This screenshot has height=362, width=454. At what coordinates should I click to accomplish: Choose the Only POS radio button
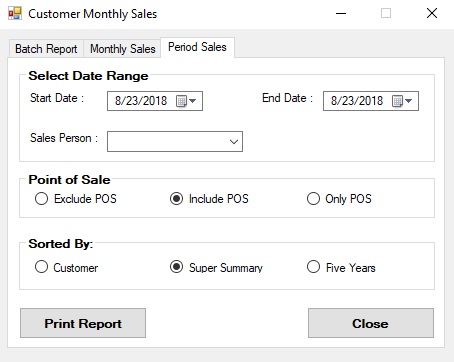[x=339, y=199]
